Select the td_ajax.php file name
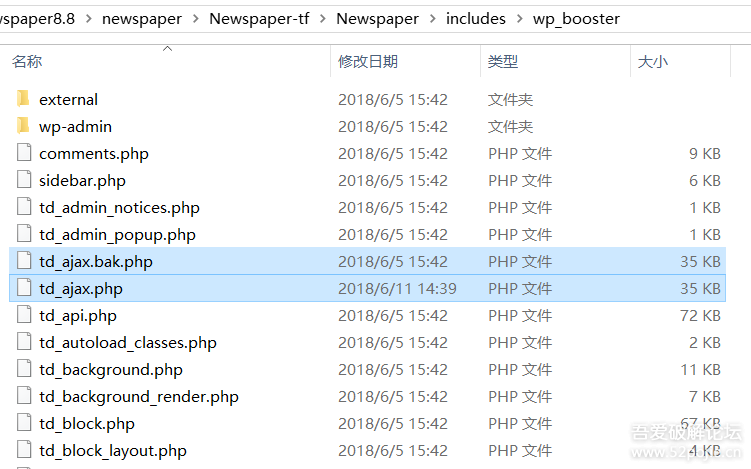Viewport: 751px width, 469px height. coord(81,288)
